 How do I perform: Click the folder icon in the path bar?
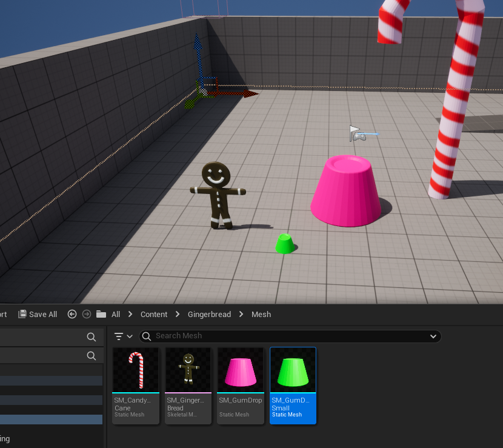[x=101, y=314]
